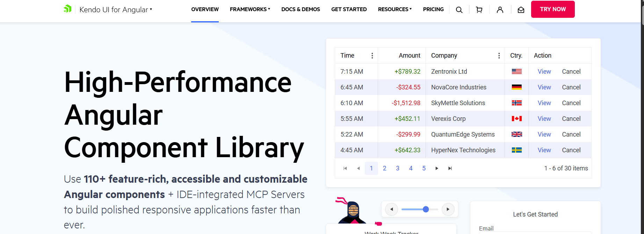The width and height of the screenshot is (644, 234).
Task: Expand the Kendo UI for Angular product dropdown
Action: tap(116, 9)
